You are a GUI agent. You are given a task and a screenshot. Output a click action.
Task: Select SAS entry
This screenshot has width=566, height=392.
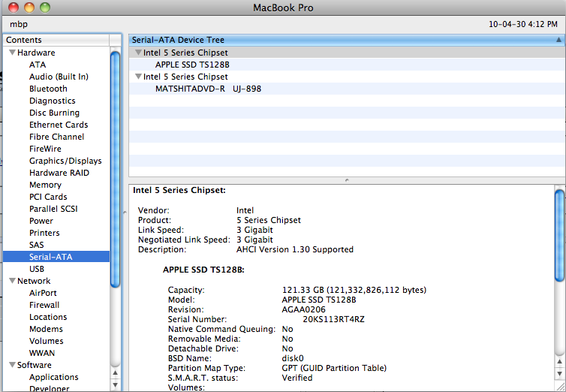(x=37, y=245)
